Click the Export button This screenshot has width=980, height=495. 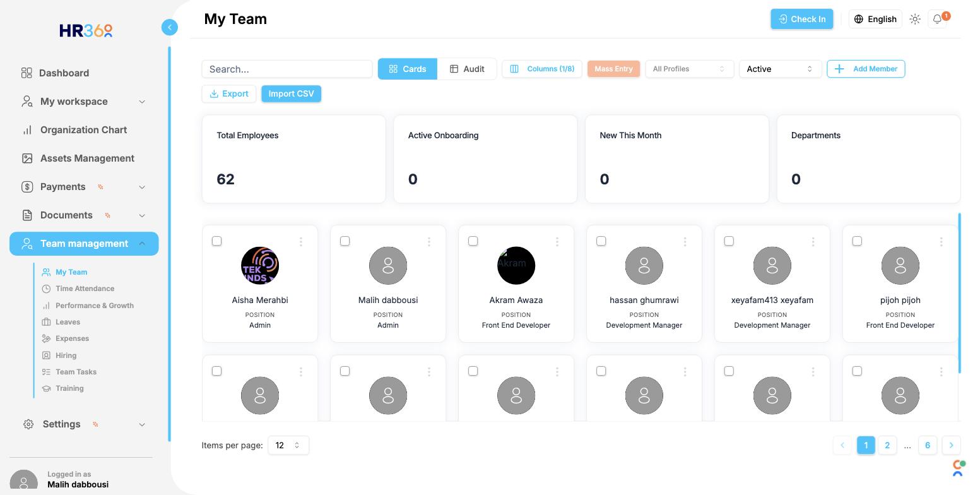click(x=228, y=93)
